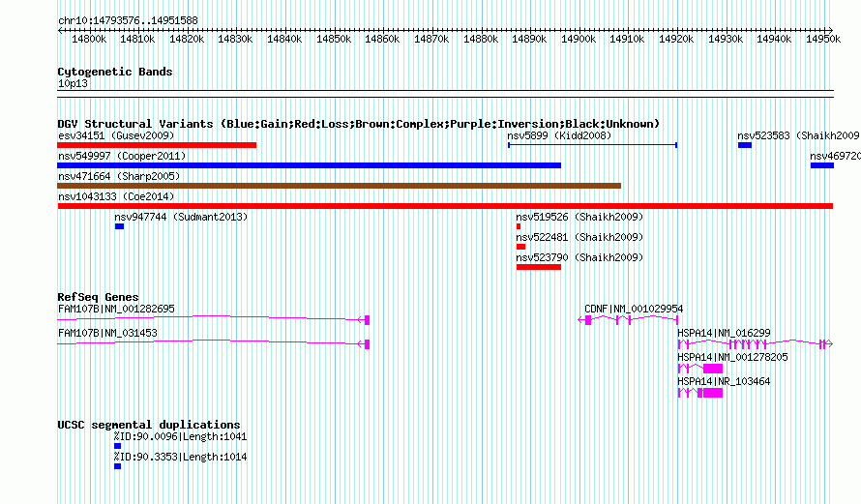
Task: Select the nsv519526 (Shaikh2009) tiny red block
Action: [519, 226]
